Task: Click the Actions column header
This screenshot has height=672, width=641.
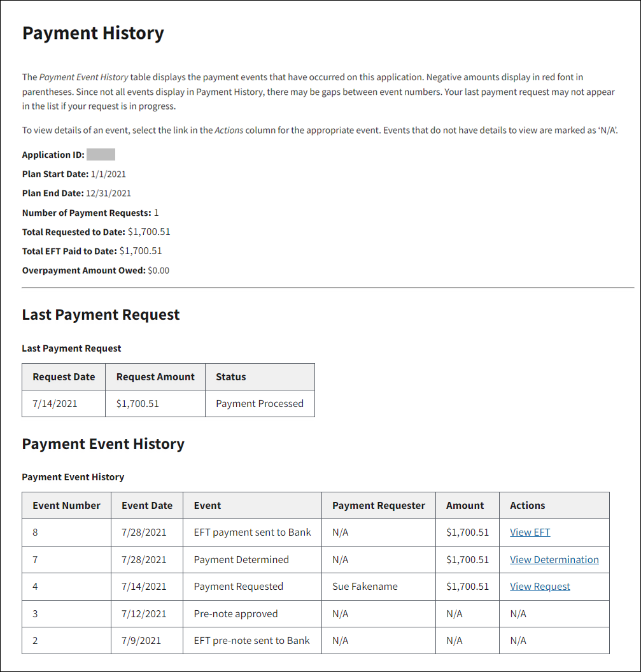Action: [527, 506]
